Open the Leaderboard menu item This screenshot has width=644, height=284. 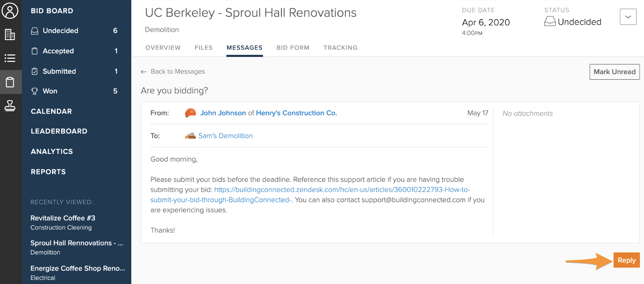point(59,131)
